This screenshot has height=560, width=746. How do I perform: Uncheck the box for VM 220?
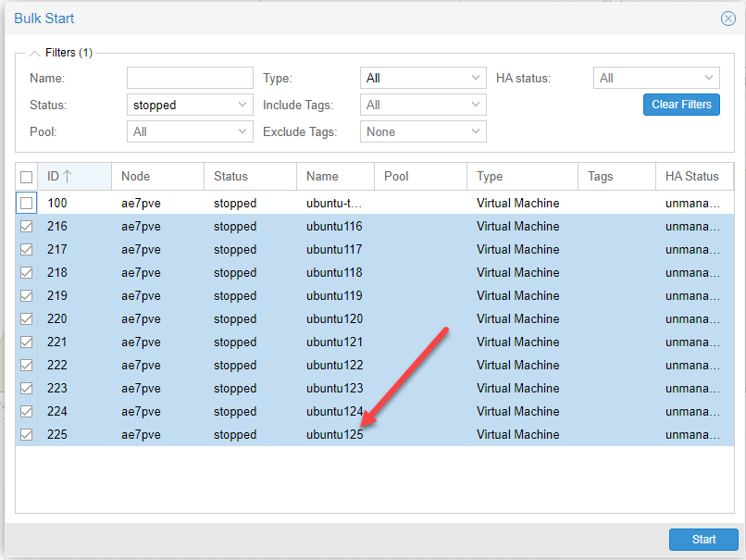[x=27, y=318]
